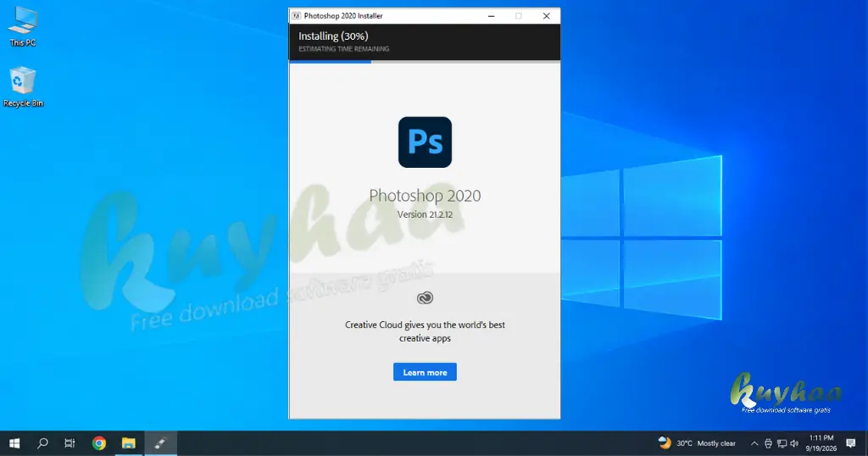Select the This PC desktop icon

tap(23, 26)
